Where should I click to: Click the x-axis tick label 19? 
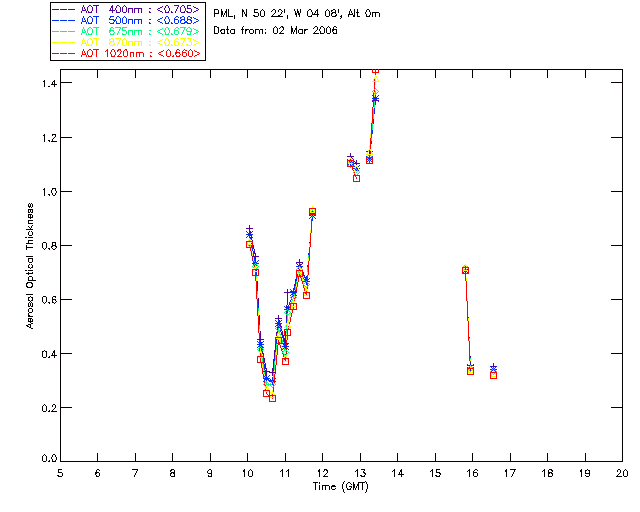coord(585,474)
